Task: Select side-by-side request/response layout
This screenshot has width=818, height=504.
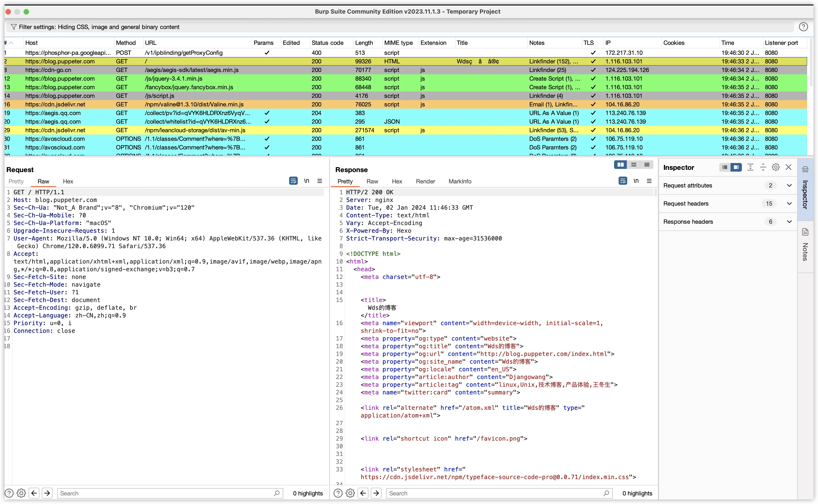Action: coord(620,165)
